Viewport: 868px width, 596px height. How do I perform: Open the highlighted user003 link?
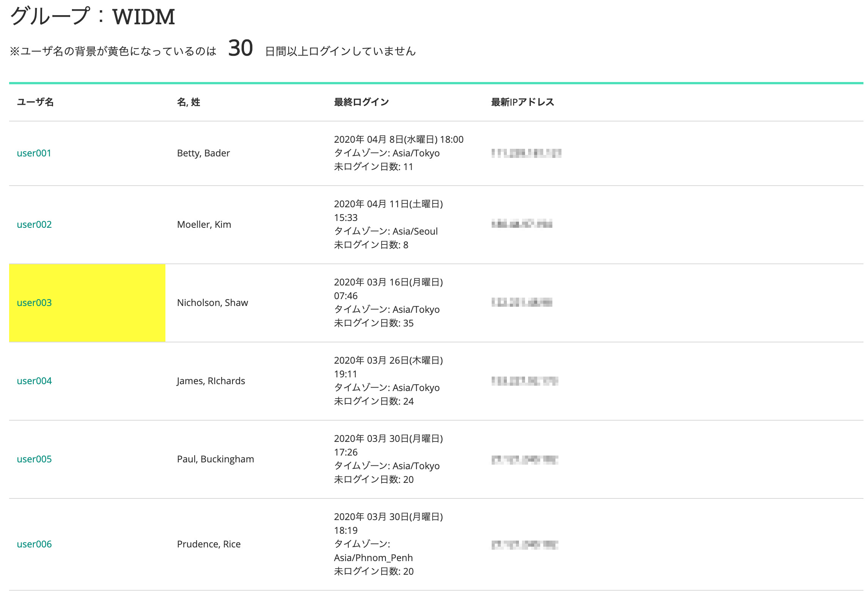point(34,303)
